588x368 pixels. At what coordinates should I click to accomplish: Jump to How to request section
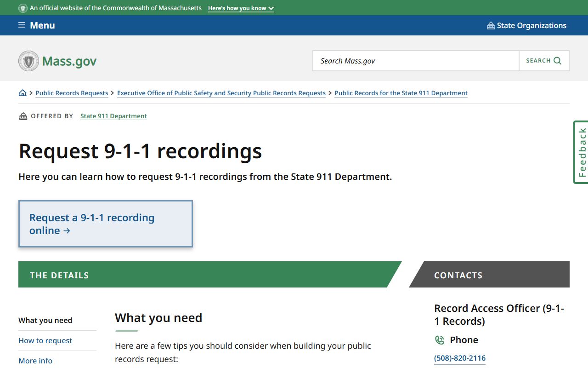[45, 340]
